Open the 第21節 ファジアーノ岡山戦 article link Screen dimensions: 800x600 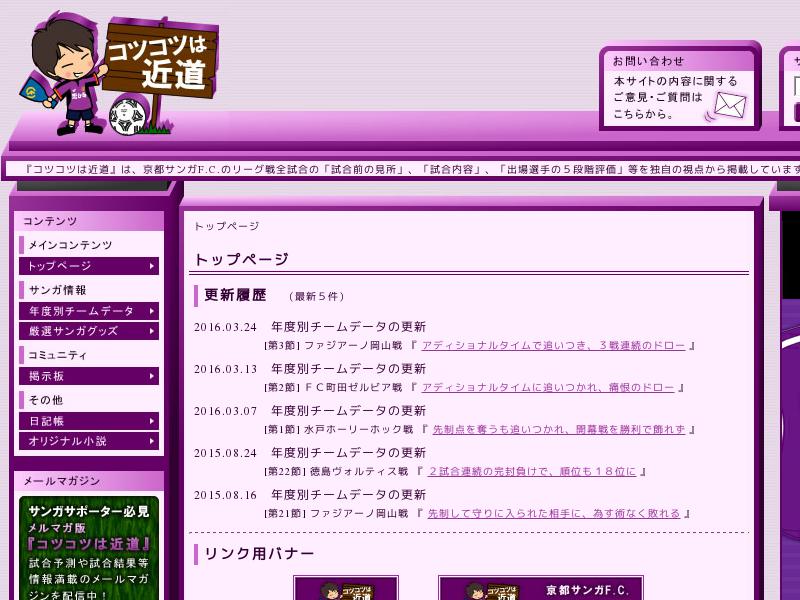pos(554,513)
